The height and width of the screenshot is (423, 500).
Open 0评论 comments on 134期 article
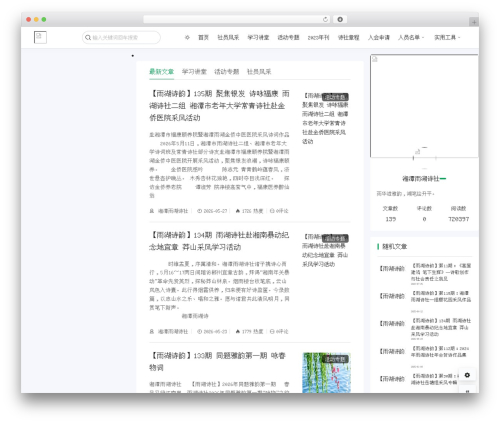279,332
